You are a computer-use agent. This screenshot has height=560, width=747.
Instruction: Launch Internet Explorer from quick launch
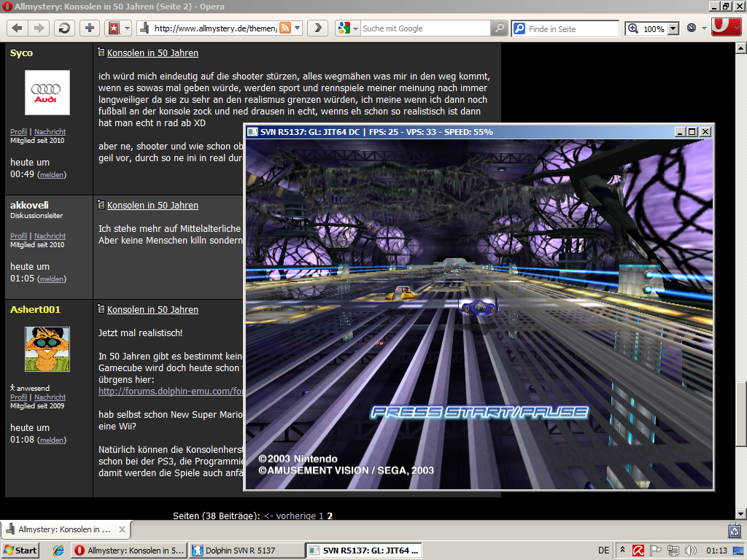point(58,551)
